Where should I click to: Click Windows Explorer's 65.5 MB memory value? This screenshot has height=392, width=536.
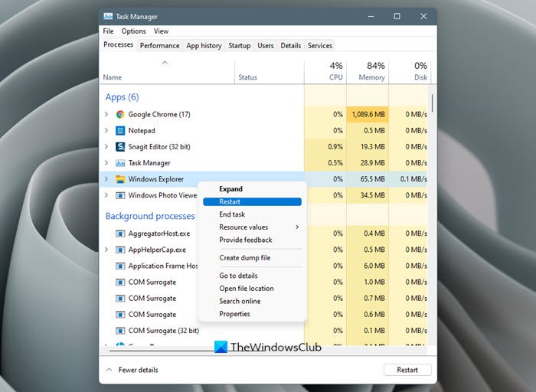(x=372, y=179)
